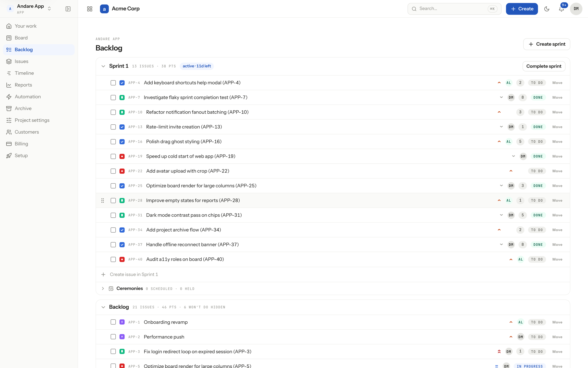Open the priority dropdown on APP-25
The height and width of the screenshot is (368, 588).
[501, 186]
